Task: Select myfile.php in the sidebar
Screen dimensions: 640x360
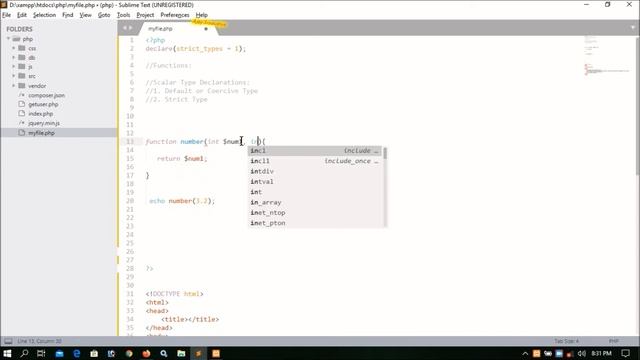Action: [x=41, y=133]
